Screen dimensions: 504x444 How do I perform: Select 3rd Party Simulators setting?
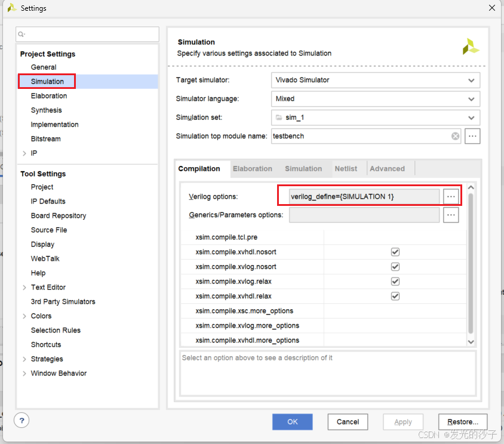[x=63, y=302]
